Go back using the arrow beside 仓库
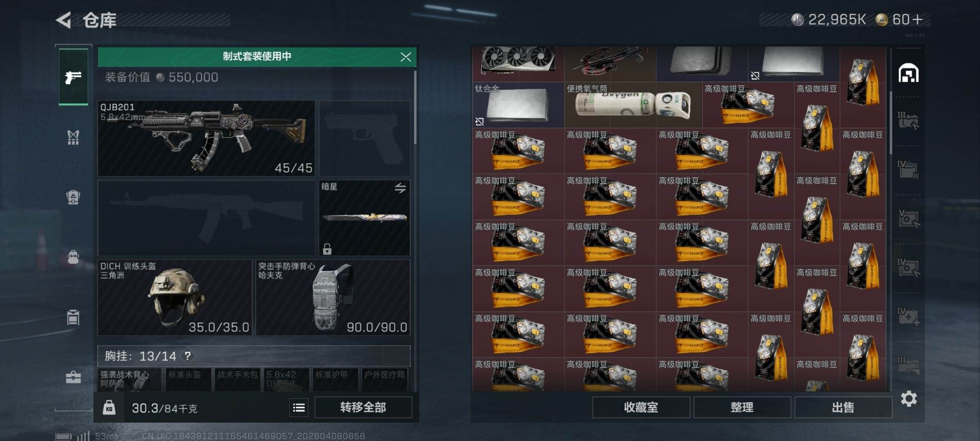Viewport: 980px width, 441px height. [63, 20]
